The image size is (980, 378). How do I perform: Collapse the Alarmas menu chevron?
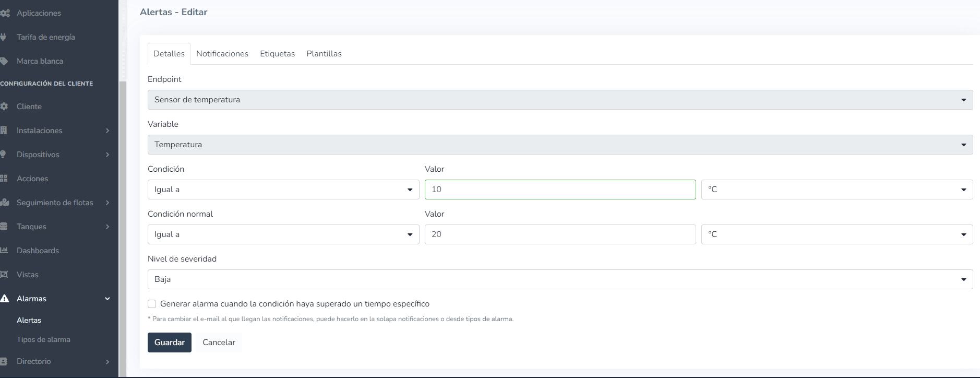(107, 299)
